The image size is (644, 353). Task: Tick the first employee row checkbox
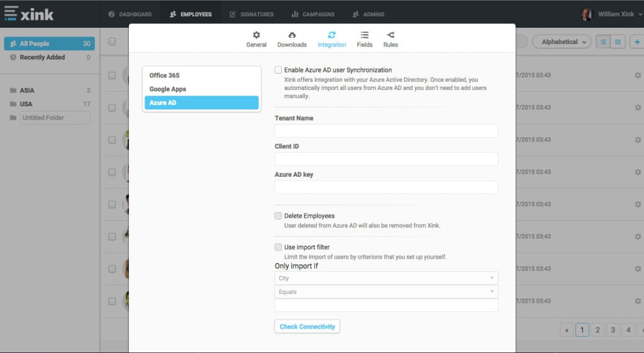112,76
